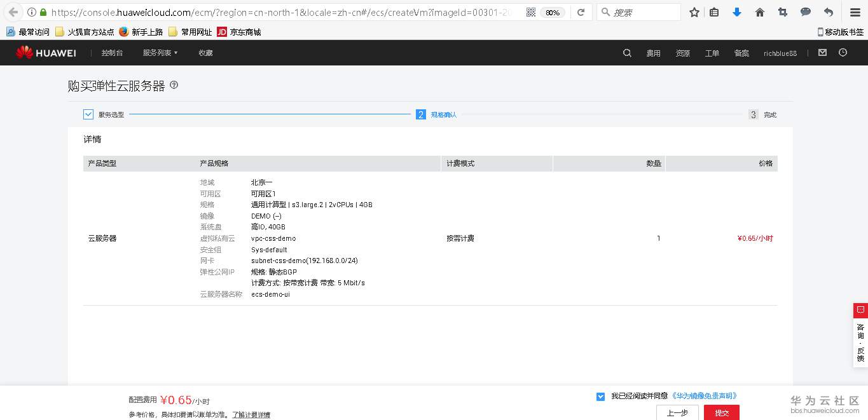
Task: Toggle the agreement checkbox 我已经阅读并同意
Action: click(x=600, y=396)
